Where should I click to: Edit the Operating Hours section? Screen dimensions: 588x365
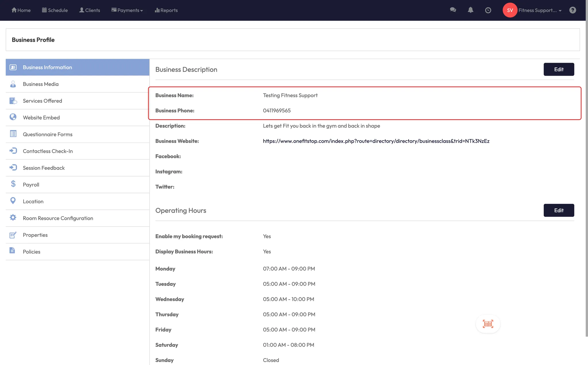point(558,210)
